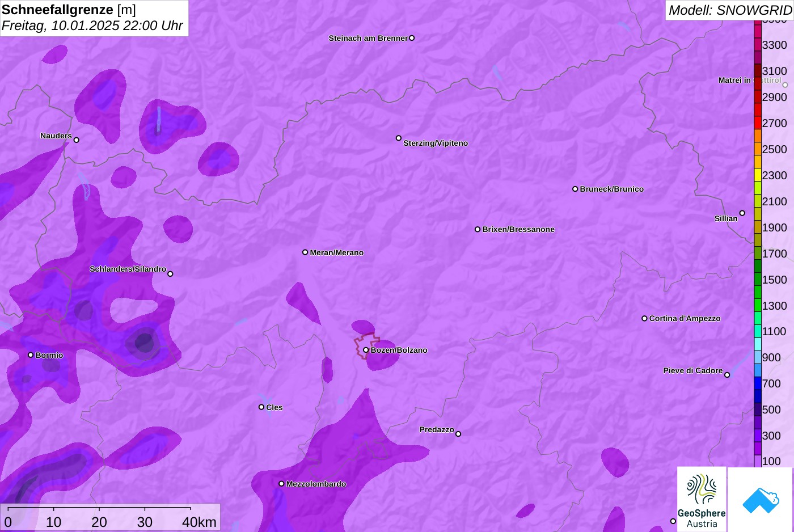This screenshot has height=532, width=794.
Task: Click the "Matrei in" place name label
Action: (x=734, y=80)
